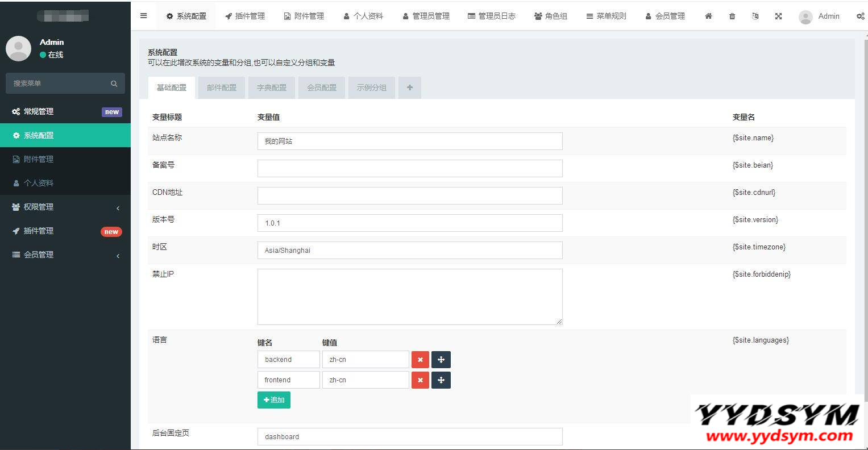Toggle the sidebar with the hamburger icon
This screenshot has height=450, width=868.
144,16
